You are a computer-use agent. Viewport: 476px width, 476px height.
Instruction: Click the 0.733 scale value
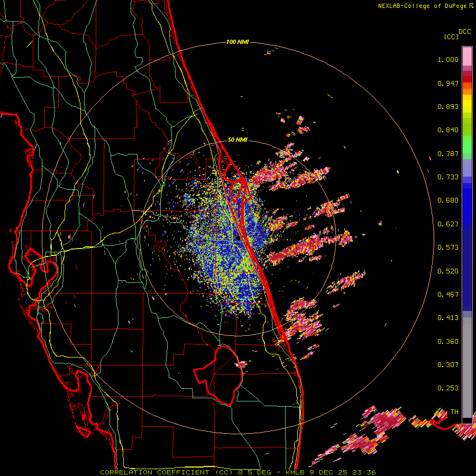[448, 177]
